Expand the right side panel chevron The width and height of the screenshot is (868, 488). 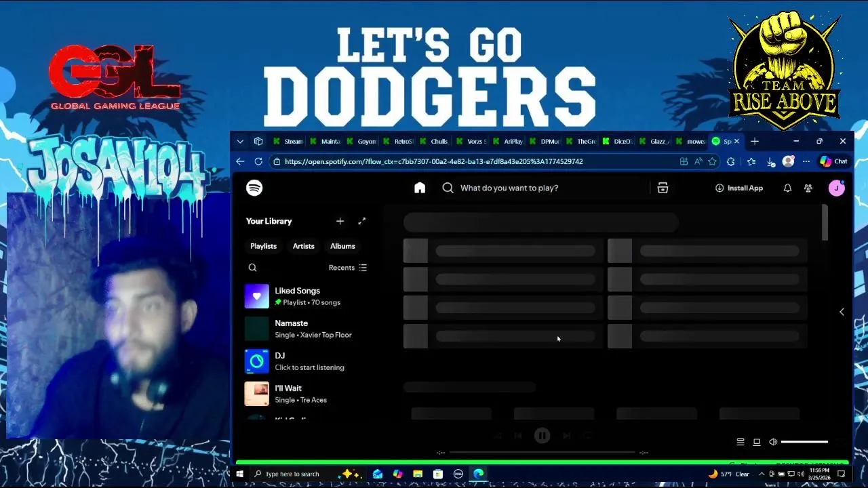point(842,312)
